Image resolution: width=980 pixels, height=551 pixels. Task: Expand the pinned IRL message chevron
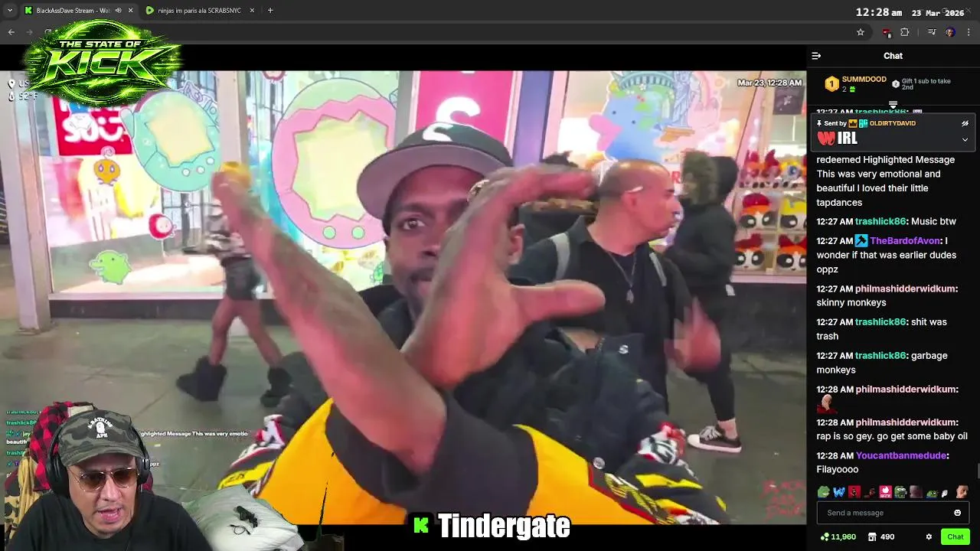click(965, 140)
